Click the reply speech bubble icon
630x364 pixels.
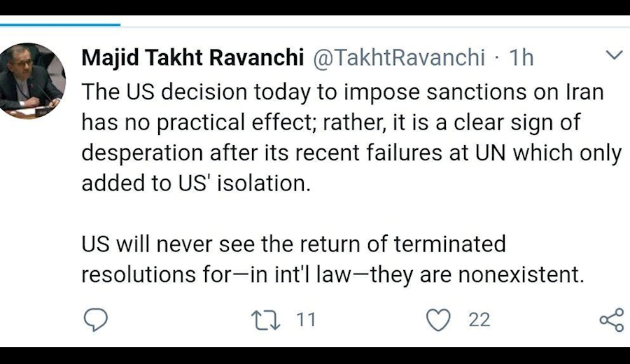(96, 321)
